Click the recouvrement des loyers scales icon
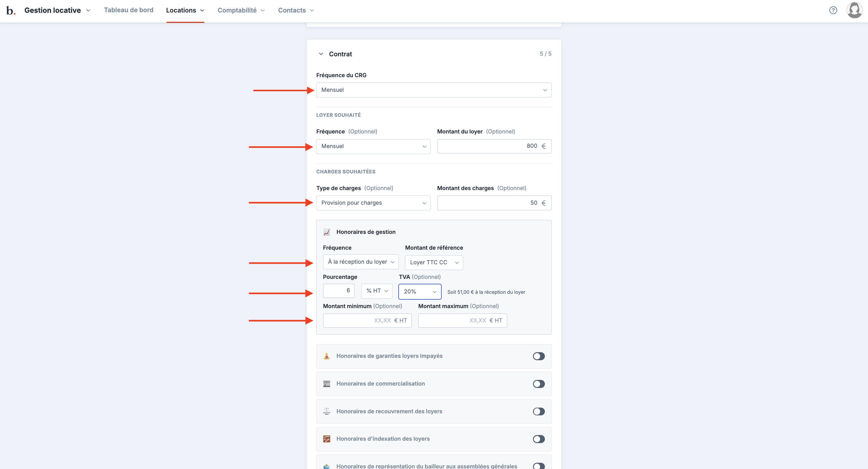This screenshot has height=469, width=868. pyautogui.click(x=326, y=411)
